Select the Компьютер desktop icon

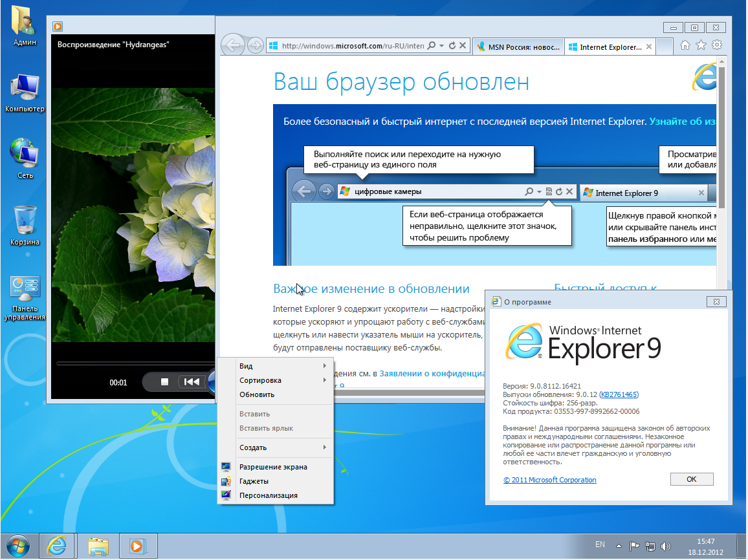[x=25, y=93]
